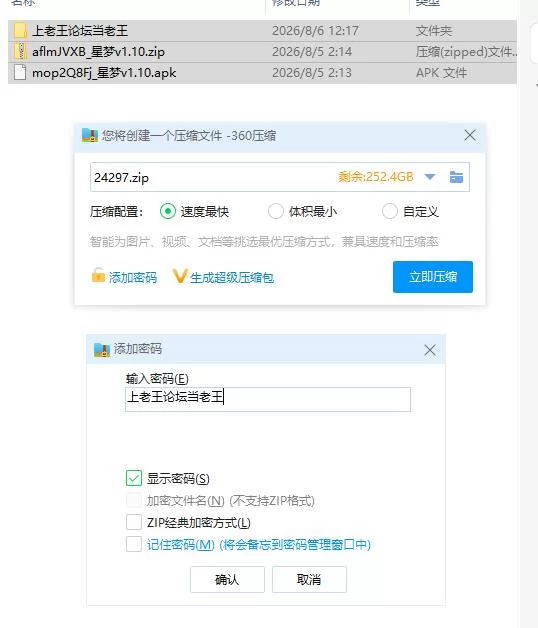
Task: Close the 360压缩 create archive dialog
Action: pos(470,135)
